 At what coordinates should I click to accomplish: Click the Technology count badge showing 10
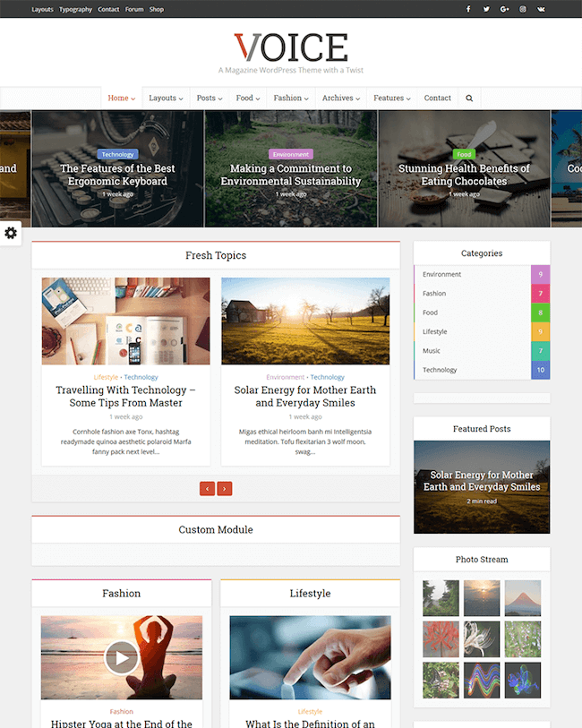pyautogui.click(x=540, y=370)
